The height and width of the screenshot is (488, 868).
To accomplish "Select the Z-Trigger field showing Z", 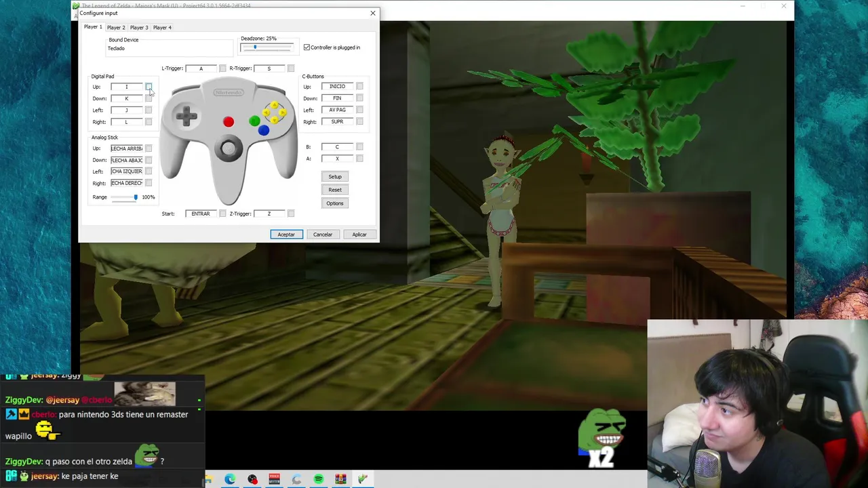I will [269, 213].
